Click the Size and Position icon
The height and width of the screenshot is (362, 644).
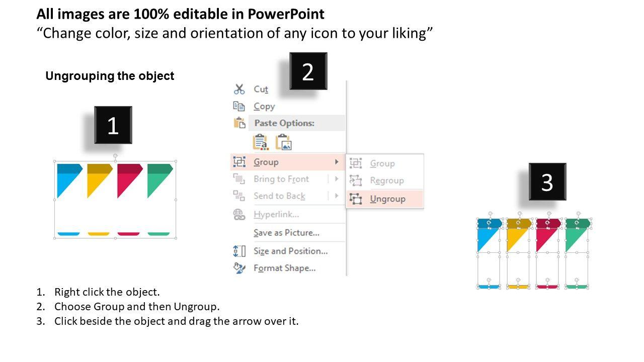pos(239,251)
